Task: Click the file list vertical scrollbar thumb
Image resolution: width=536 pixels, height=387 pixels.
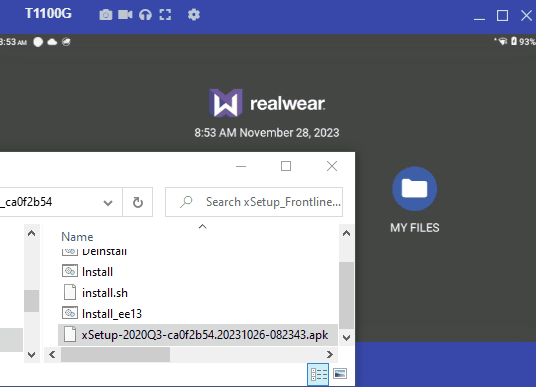Action: [346, 296]
